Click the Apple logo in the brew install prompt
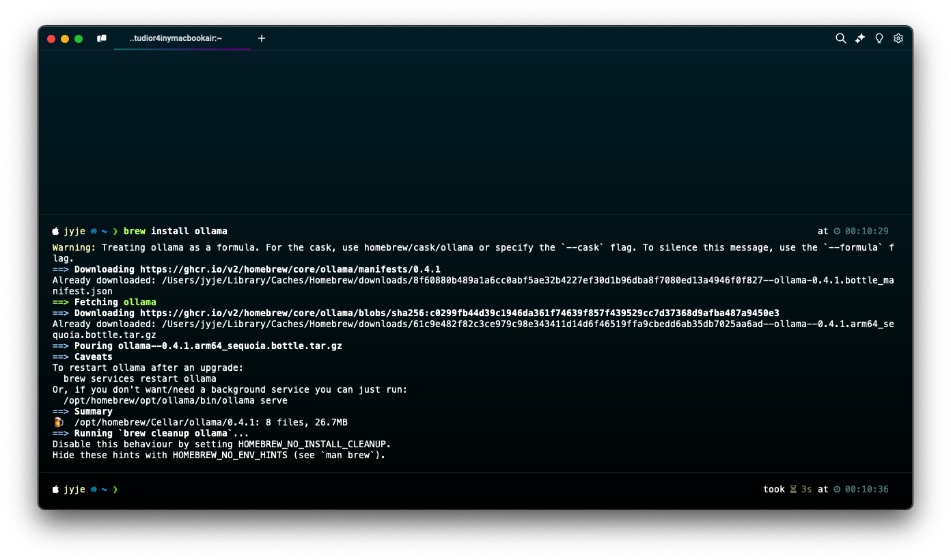The width and height of the screenshot is (951, 560). pos(56,231)
